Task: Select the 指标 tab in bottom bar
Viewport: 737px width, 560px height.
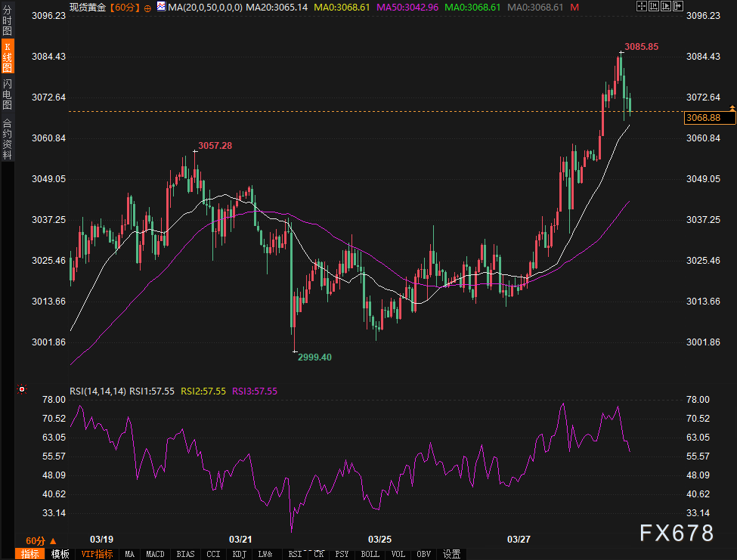Action: [x=30, y=554]
